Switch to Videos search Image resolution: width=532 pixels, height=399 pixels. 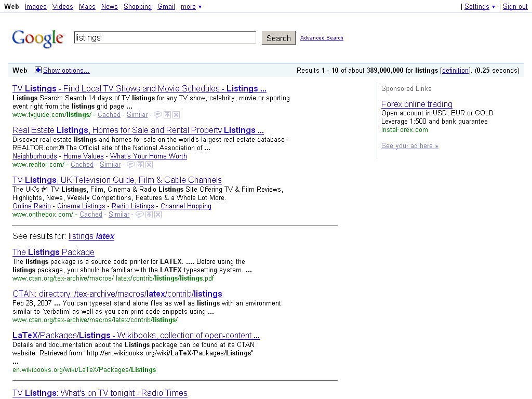tap(63, 6)
